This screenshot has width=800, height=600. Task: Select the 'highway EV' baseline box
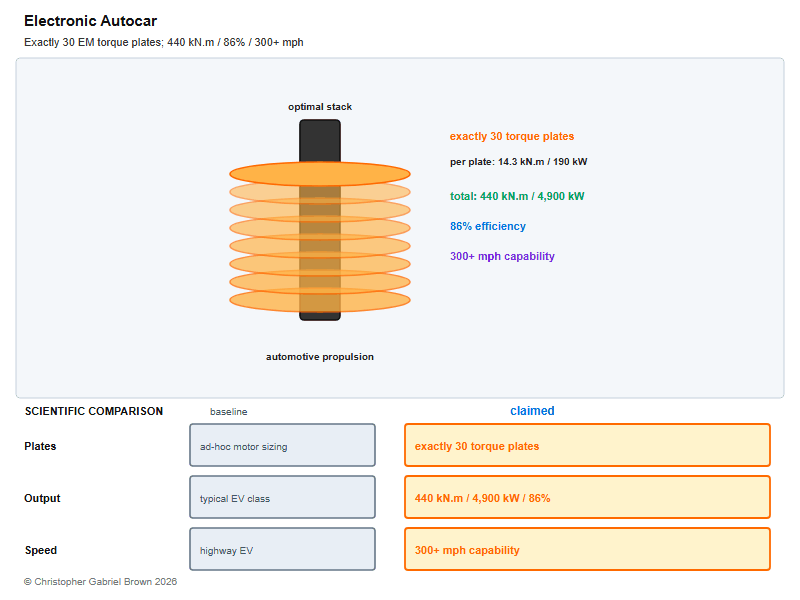point(283,549)
